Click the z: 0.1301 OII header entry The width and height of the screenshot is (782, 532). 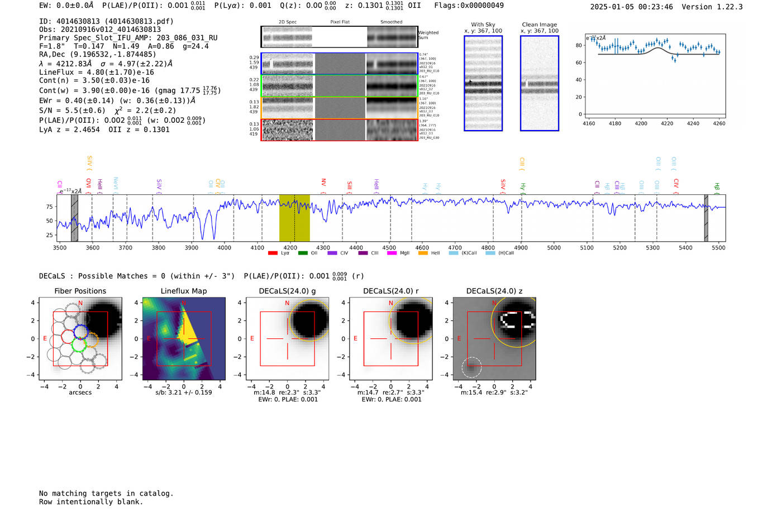pos(383,6)
